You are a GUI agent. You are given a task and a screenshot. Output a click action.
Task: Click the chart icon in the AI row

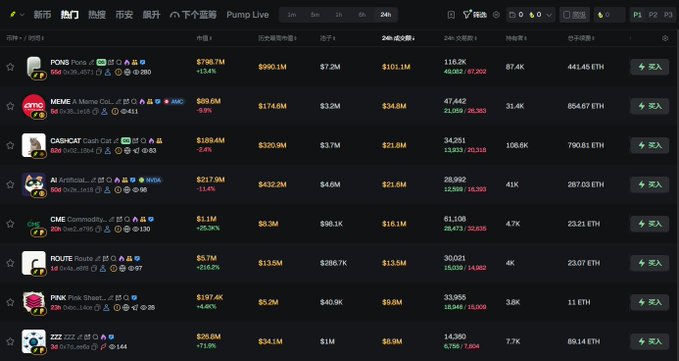[x=101, y=180]
